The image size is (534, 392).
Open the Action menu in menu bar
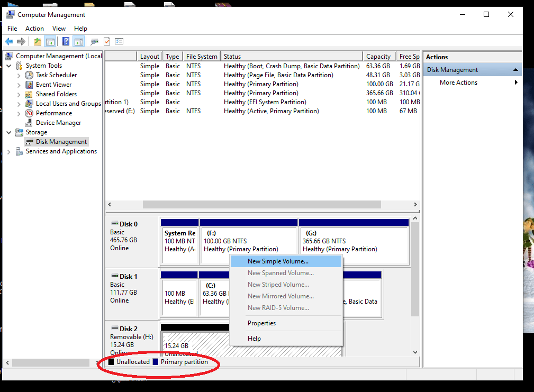[34, 29]
